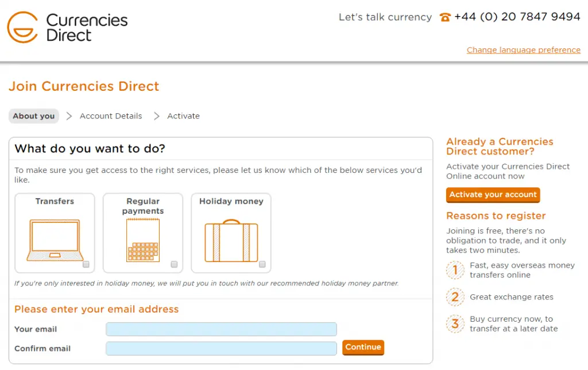Click the number 3 circle icon
Viewport: 588px width, 370px height.
point(455,324)
